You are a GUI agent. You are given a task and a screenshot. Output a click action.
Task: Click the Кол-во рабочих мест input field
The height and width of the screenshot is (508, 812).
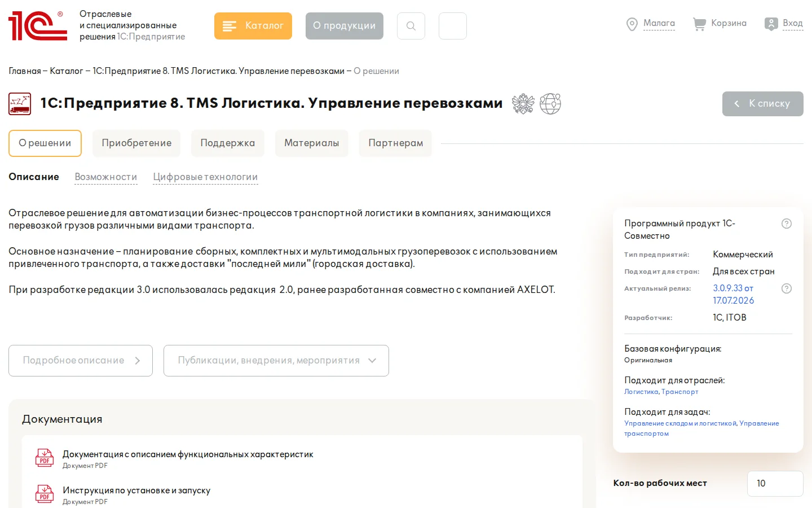point(775,484)
